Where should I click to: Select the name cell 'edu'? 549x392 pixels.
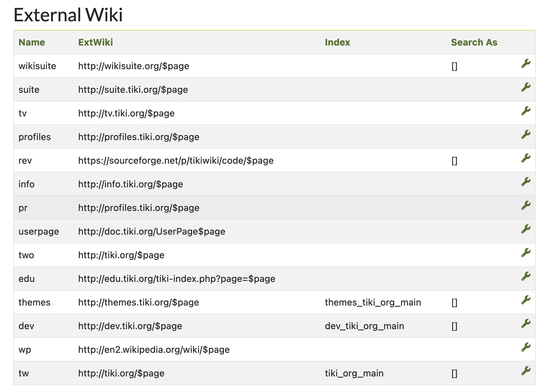(x=27, y=279)
